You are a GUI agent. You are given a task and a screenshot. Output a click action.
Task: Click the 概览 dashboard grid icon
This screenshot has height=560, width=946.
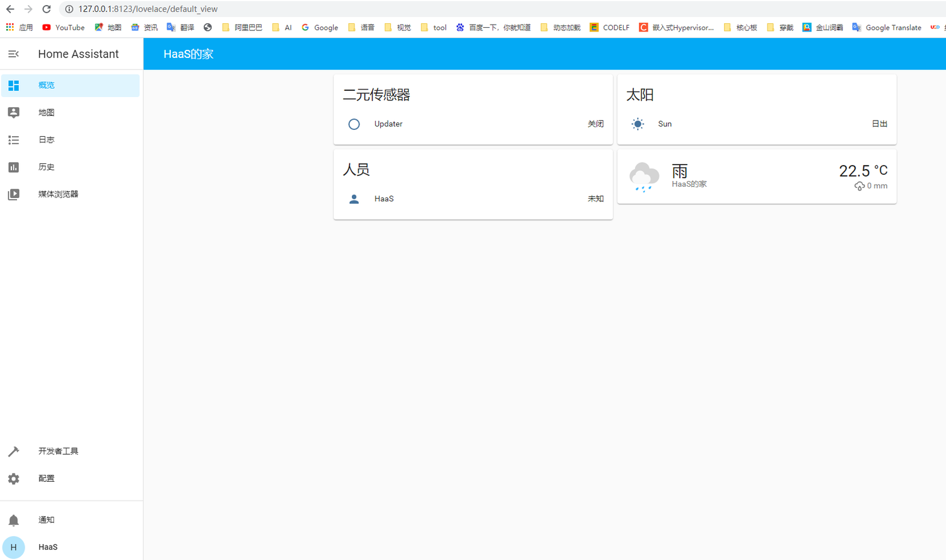coord(13,85)
